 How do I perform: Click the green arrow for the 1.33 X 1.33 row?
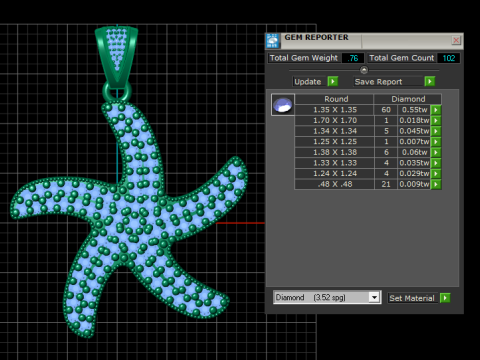click(x=436, y=163)
